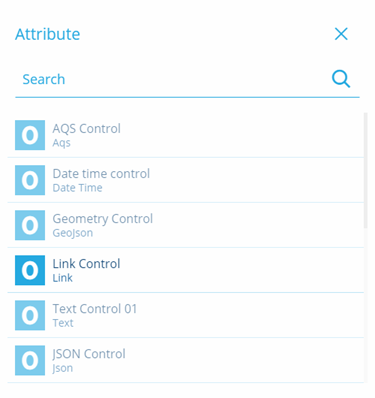Click the JSON Control attribute icon
This screenshot has width=375, height=398.
click(30, 360)
